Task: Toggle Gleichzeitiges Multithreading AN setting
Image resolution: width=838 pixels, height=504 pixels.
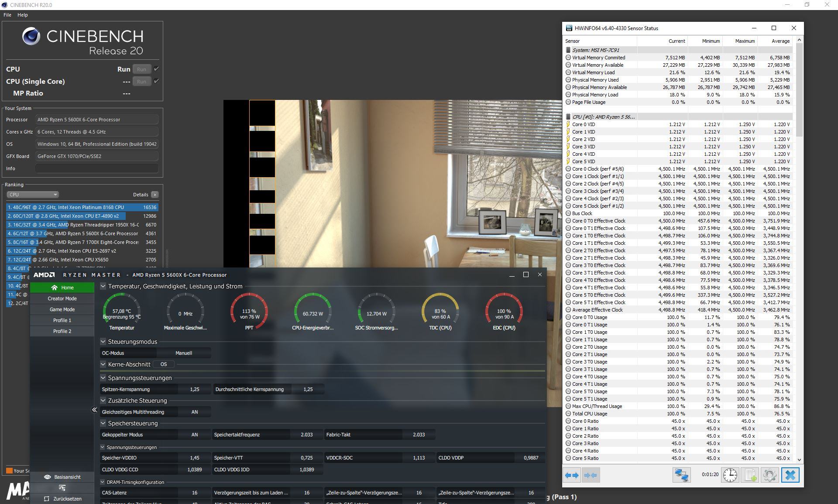Action: tap(195, 412)
